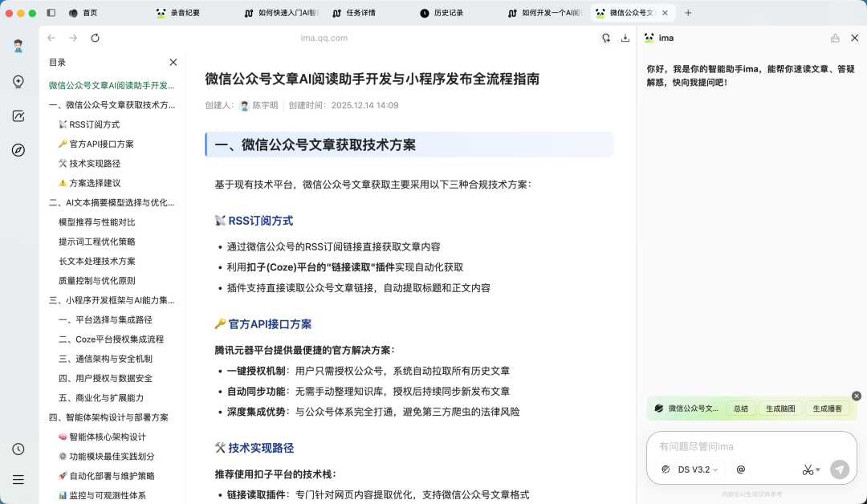
Task: Send a message with the paper plane icon
Action: [x=841, y=469]
